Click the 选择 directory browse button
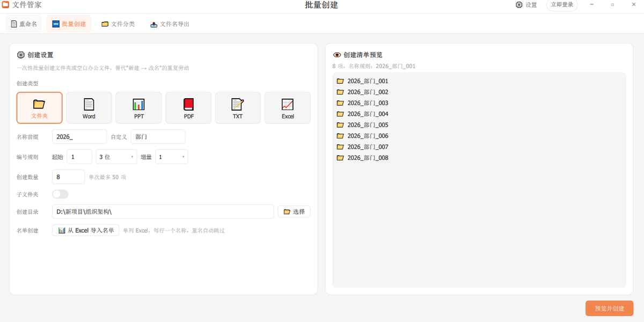This screenshot has height=322, width=644. pos(294,212)
